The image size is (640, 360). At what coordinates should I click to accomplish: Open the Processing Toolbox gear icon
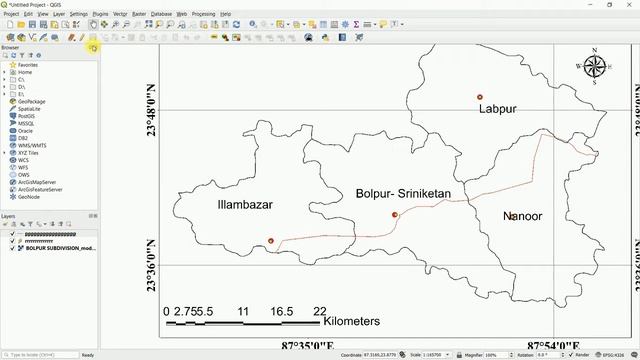click(x=345, y=25)
